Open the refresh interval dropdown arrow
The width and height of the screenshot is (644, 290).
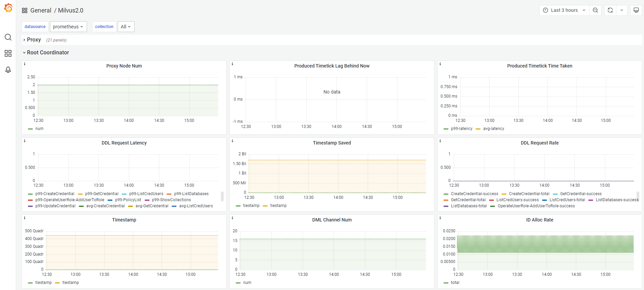[x=622, y=10]
